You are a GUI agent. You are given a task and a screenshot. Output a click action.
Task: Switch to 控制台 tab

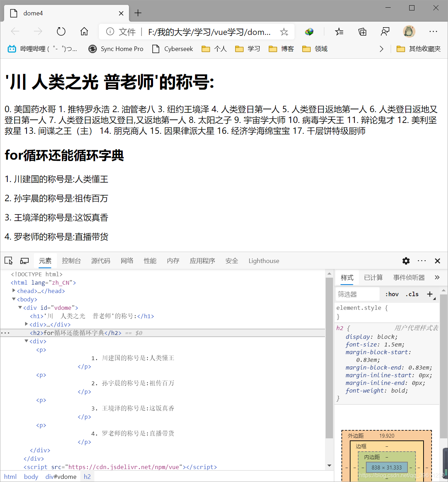coord(71,261)
